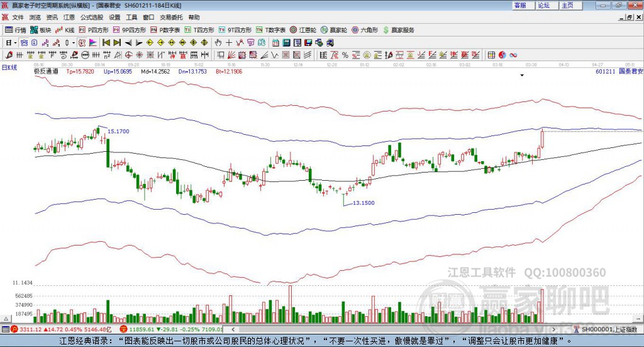Screen dimensions: 644x347
Task: Open the 帮助 menu
Action: (194, 17)
